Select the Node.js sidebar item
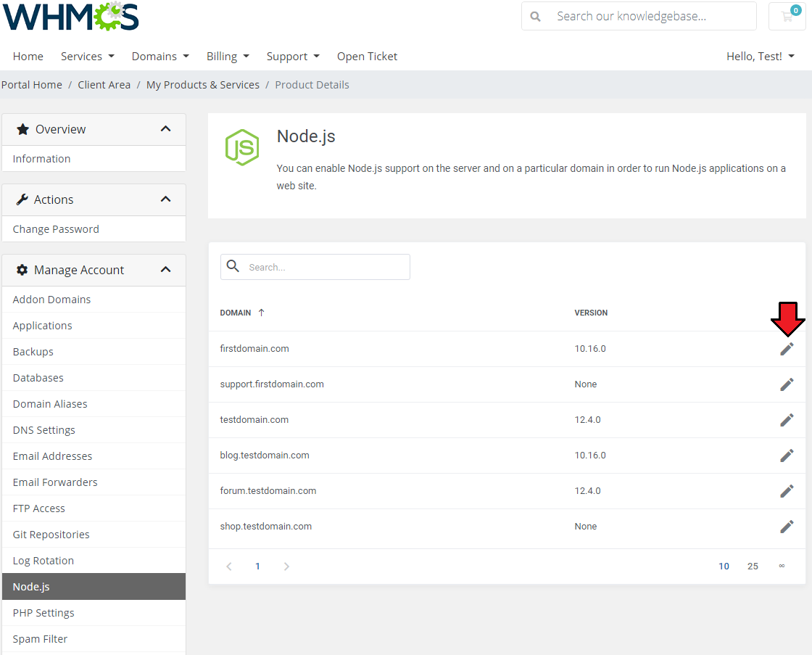The height and width of the screenshot is (655, 812). pyautogui.click(x=94, y=587)
